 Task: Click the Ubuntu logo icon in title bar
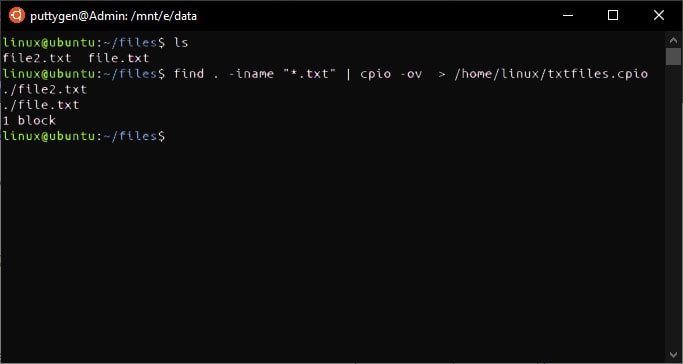17,16
